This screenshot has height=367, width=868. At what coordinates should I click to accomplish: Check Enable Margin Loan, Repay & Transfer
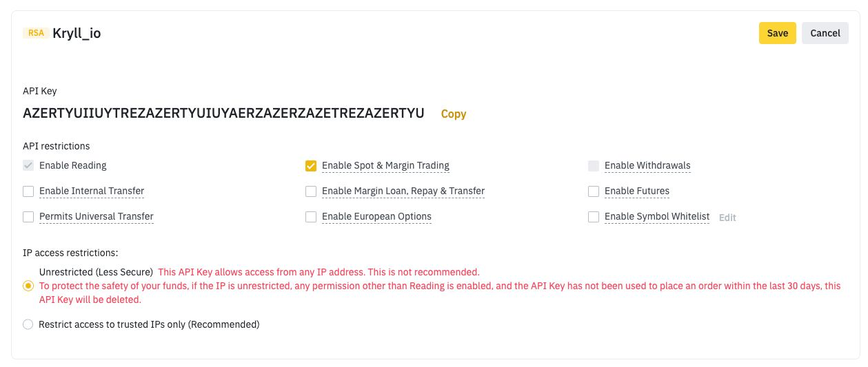pyautogui.click(x=311, y=191)
